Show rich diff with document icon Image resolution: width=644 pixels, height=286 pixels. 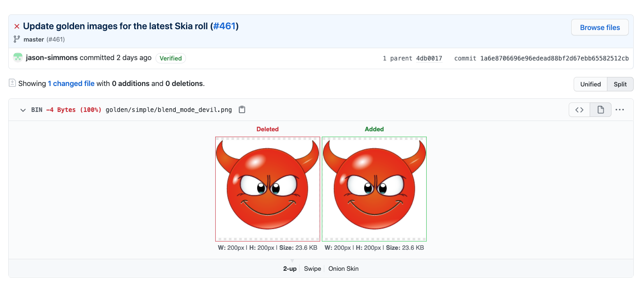[600, 110]
